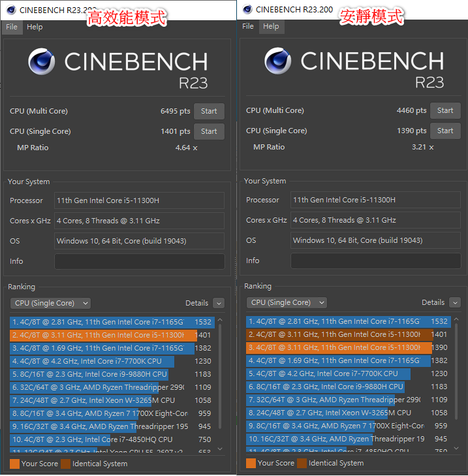
Task: Click Your Score orange swatch in left window
Action: click(14, 464)
